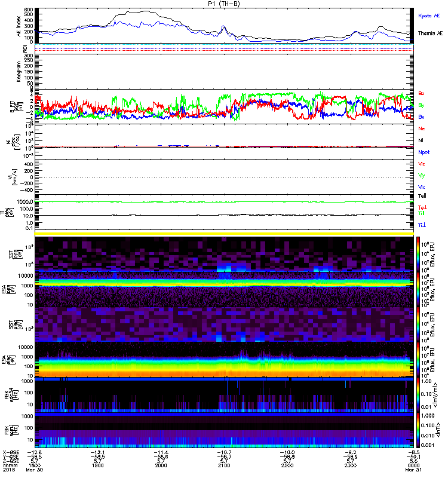Viewport: 448px width, 478px height.
Task: Click inside the SST ion spectrogram panel
Action: pyautogui.click(x=224, y=254)
